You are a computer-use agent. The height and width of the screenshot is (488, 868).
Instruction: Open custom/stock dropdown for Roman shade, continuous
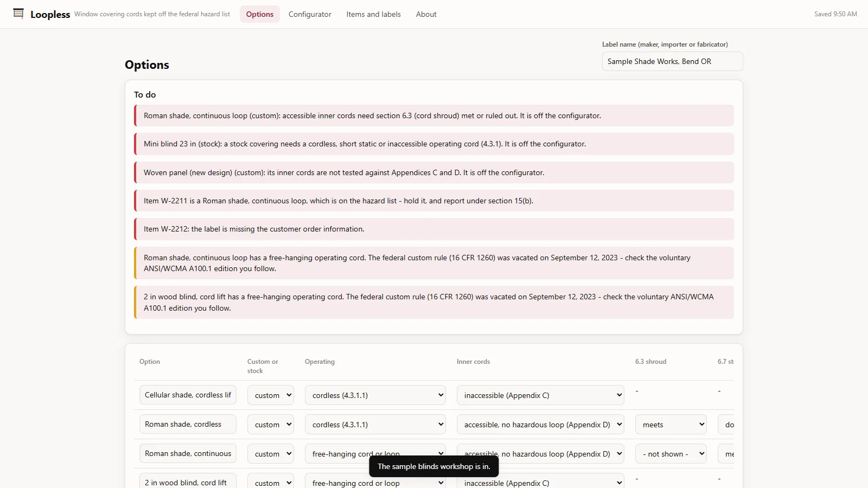(271, 454)
